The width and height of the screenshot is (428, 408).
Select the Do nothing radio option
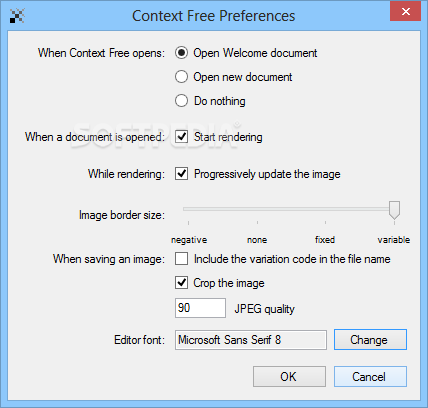coord(181,101)
